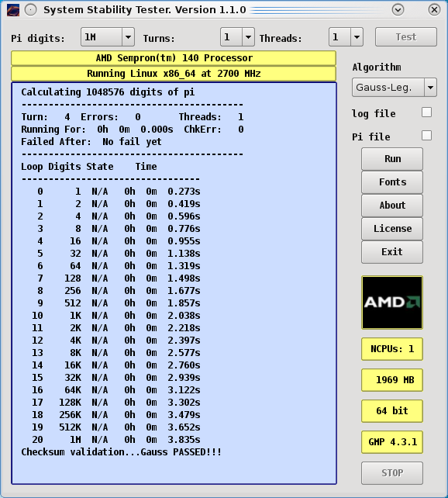This screenshot has height=498, width=448.
Task: Open the Turns dropdown arrow
Action: (x=248, y=37)
